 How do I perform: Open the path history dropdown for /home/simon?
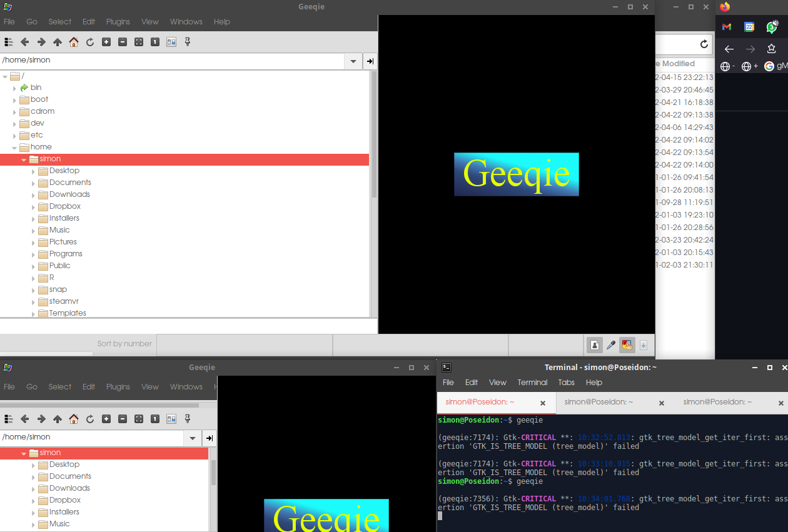point(352,60)
